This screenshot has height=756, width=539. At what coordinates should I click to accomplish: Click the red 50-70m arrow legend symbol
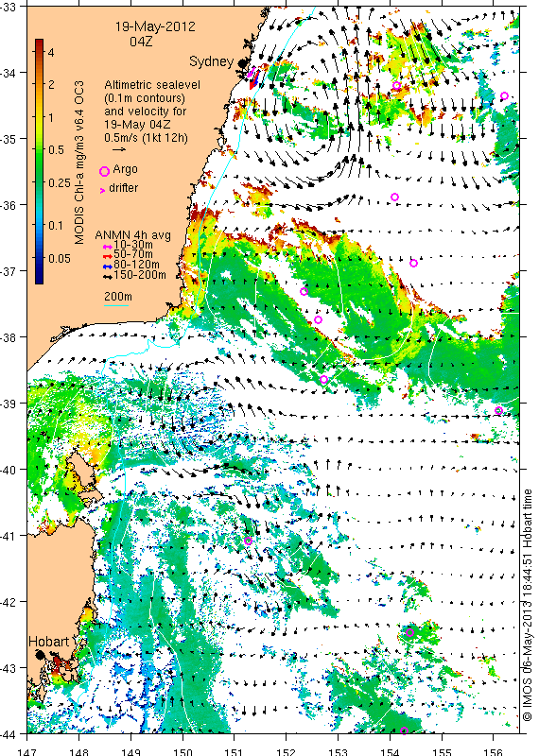point(108,255)
